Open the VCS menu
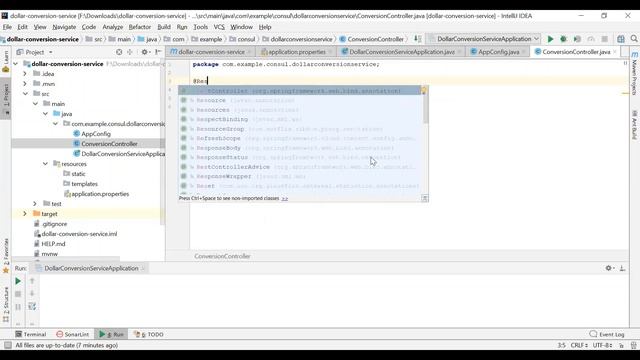This screenshot has height=360, width=640. point(219,27)
